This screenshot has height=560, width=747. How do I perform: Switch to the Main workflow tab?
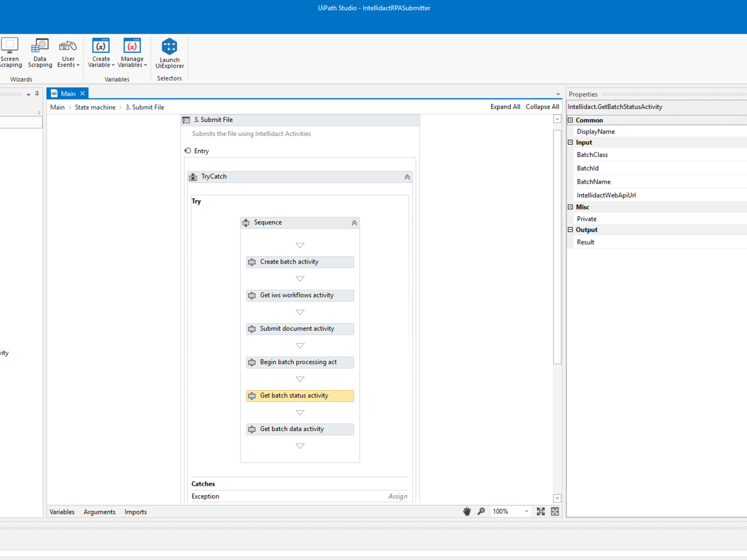tap(68, 93)
